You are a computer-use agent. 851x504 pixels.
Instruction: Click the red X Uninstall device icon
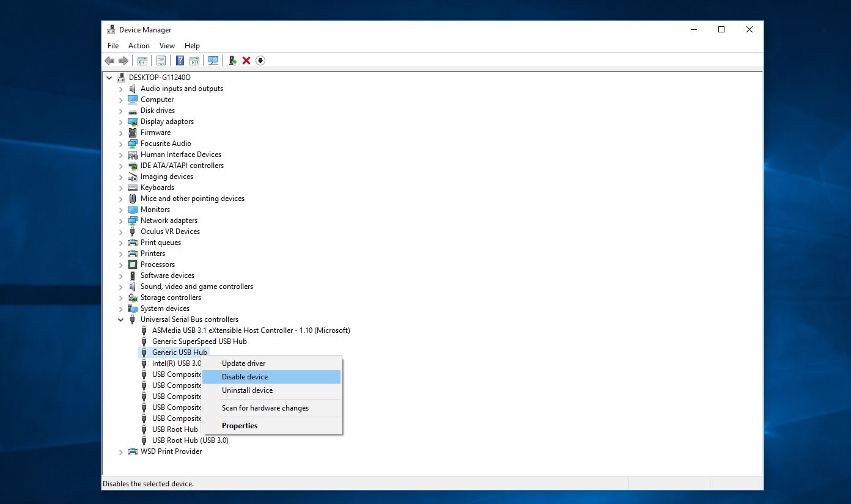(246, 60)
